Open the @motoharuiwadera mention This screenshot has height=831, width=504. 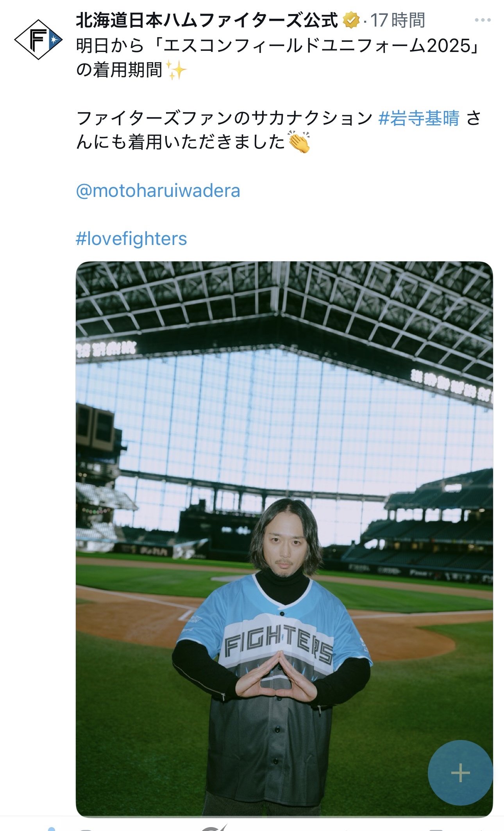coord(158,191)
